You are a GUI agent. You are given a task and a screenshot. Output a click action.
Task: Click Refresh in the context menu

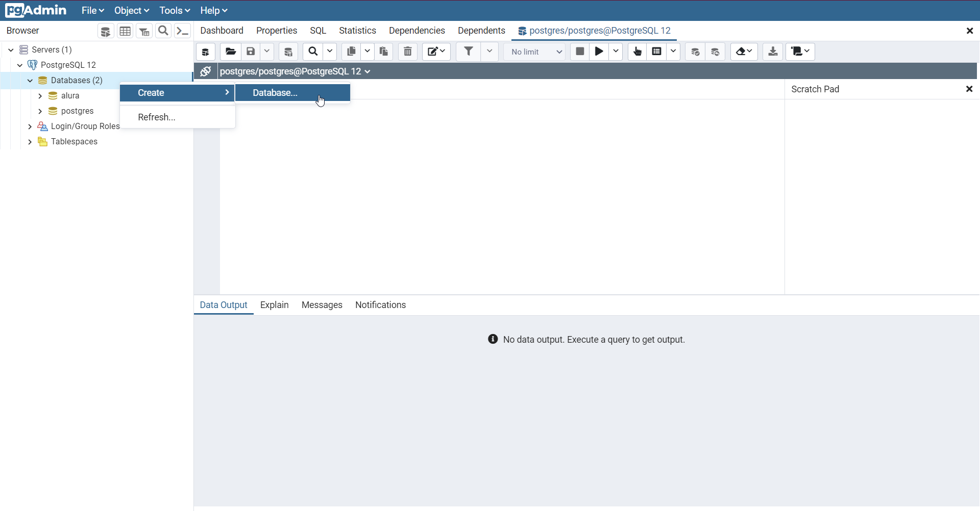coord(156,117)
